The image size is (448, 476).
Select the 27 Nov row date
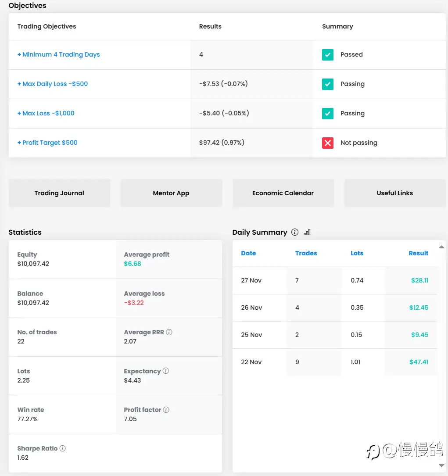[x=251, y=280]
